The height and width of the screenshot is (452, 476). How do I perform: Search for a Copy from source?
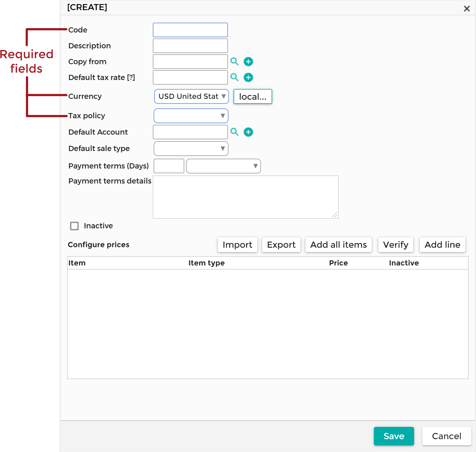tap(234, 61)
